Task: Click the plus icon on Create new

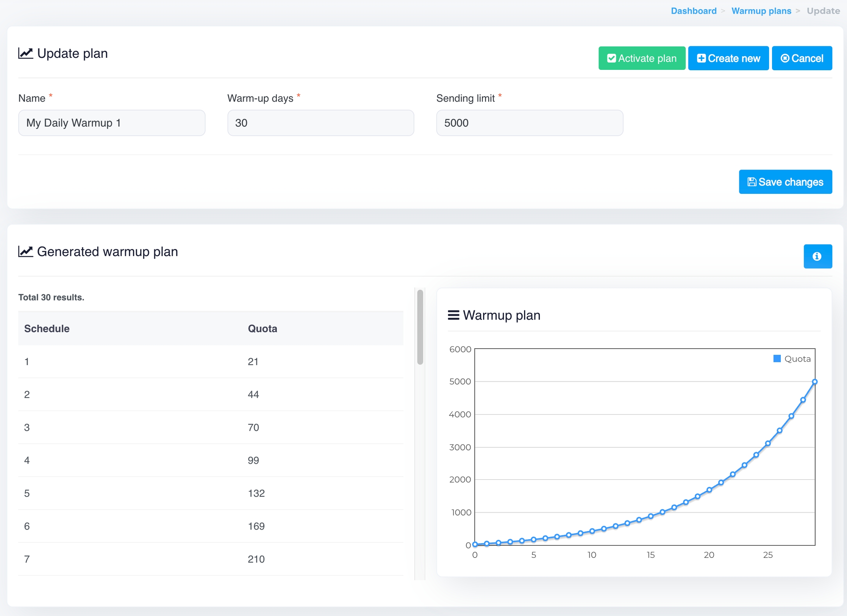Action: pos(701,58)
